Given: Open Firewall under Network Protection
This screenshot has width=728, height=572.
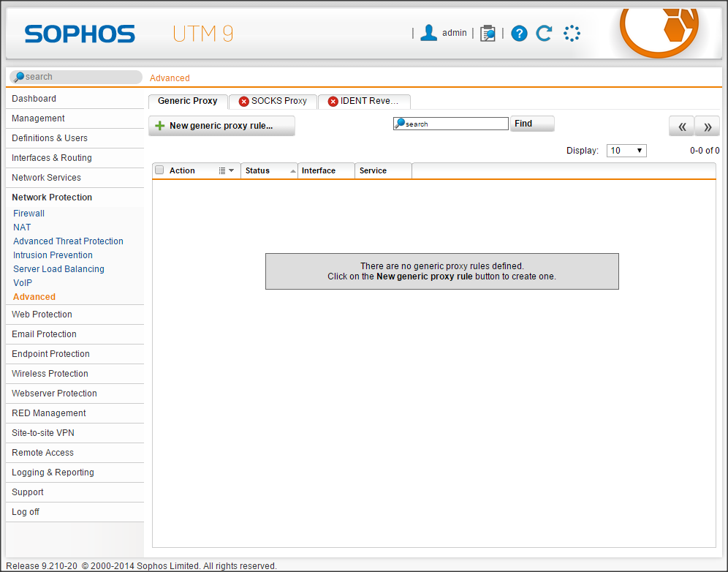Looking at the screenshot, I should pos(29,214).
